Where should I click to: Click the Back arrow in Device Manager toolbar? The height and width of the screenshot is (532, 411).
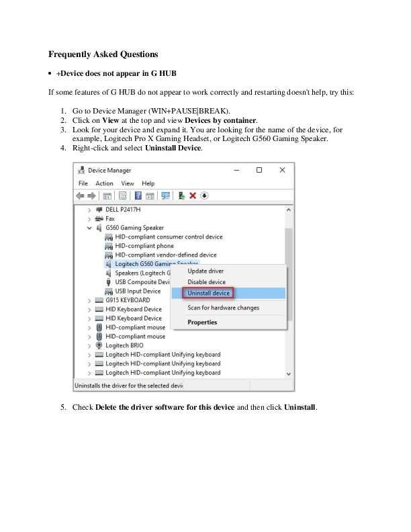(x=80, y=195)
